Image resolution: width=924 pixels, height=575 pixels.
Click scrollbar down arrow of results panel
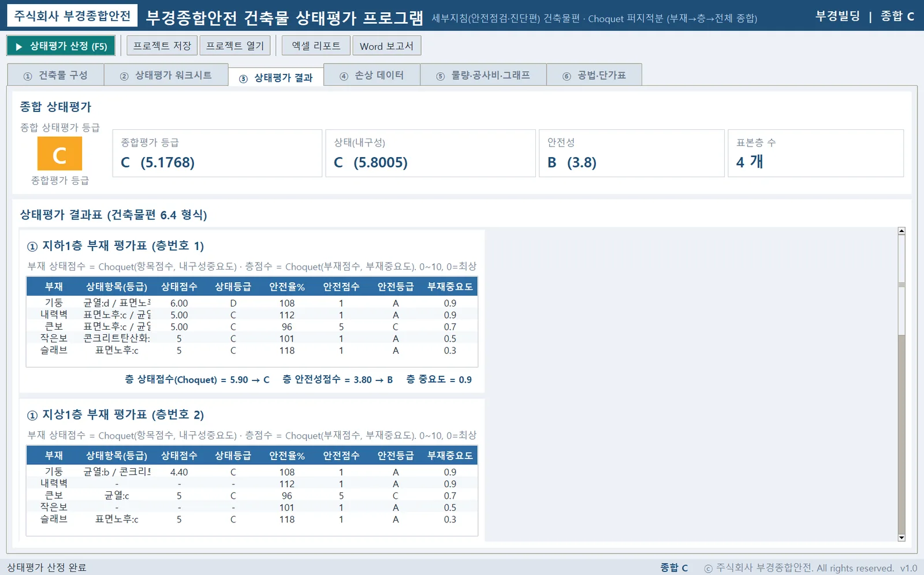point(901,537)
